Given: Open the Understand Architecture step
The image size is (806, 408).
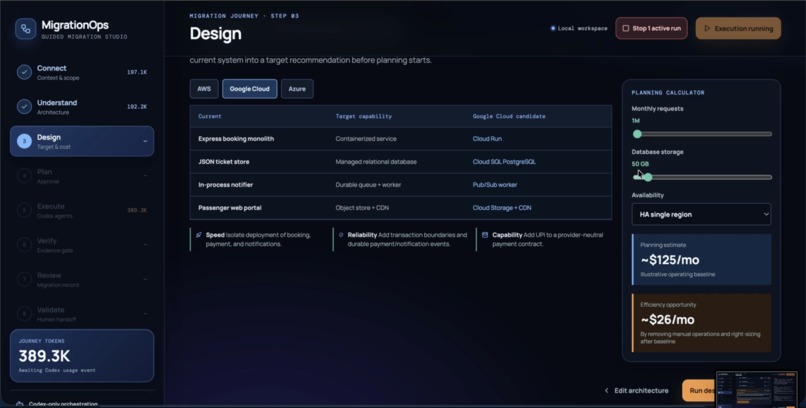Looking at the screenshot, I should pyautogui.click(x=82, y=106).
